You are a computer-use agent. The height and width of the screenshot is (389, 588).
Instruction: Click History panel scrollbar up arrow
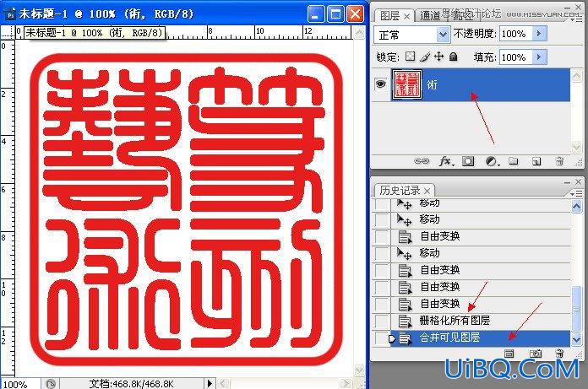click(576, 206)
